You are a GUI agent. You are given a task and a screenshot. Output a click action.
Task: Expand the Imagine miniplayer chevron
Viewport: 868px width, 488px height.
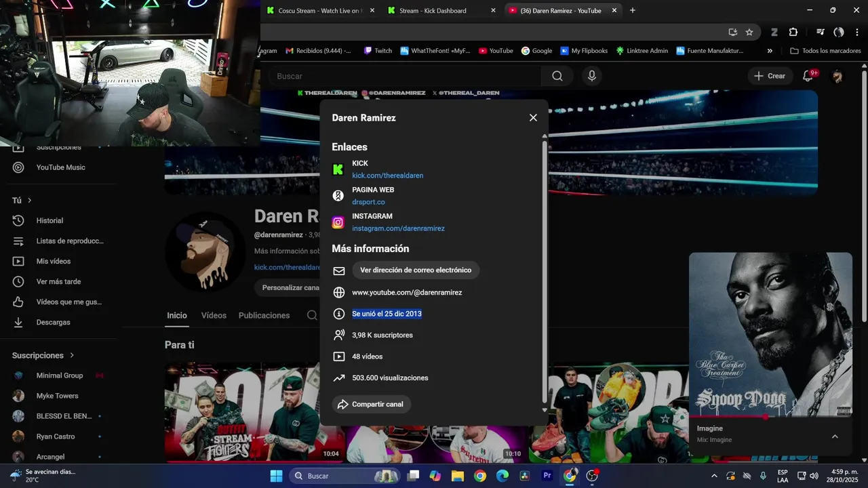[x=835, y=436]
